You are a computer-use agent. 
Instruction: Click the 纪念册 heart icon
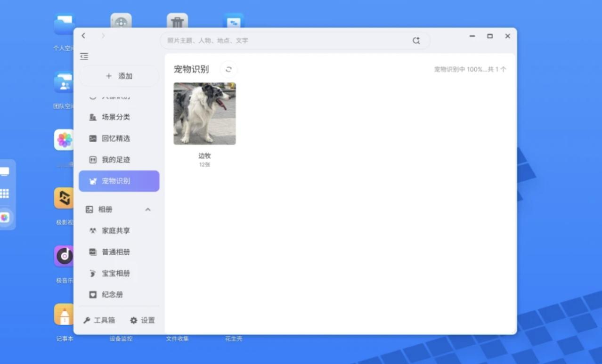coord(93,294)
